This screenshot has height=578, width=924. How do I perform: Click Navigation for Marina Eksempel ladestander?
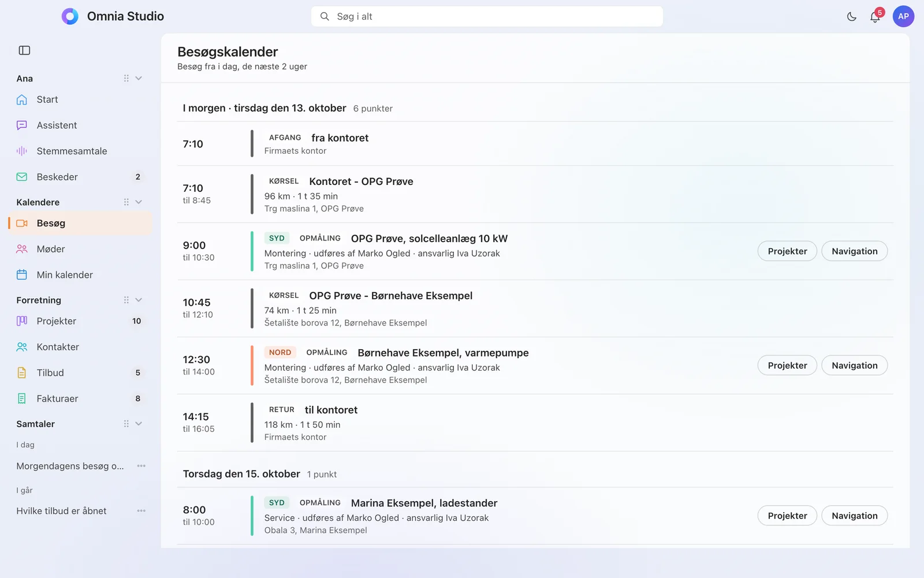[x=855, y=516]
